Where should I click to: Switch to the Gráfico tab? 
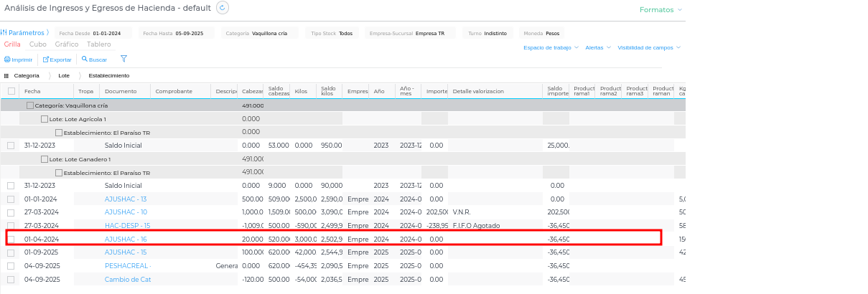pos(67,44)
